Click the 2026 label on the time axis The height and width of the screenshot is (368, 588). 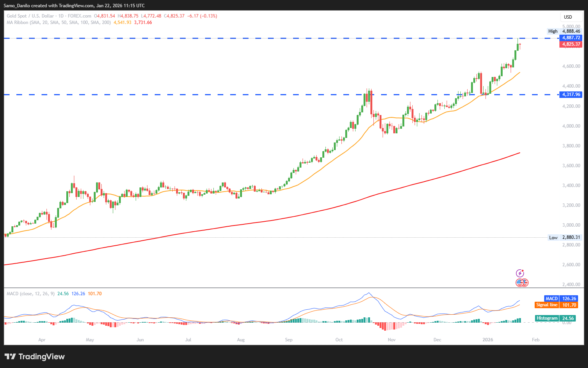[x=488, y=340]
